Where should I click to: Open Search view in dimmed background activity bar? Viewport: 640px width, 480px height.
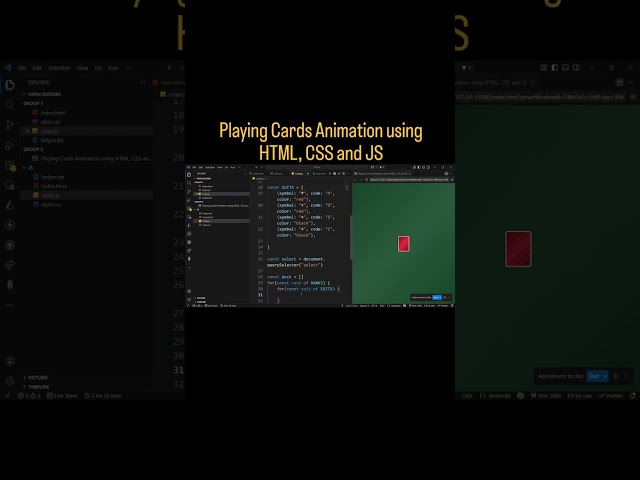coord(10,105)
